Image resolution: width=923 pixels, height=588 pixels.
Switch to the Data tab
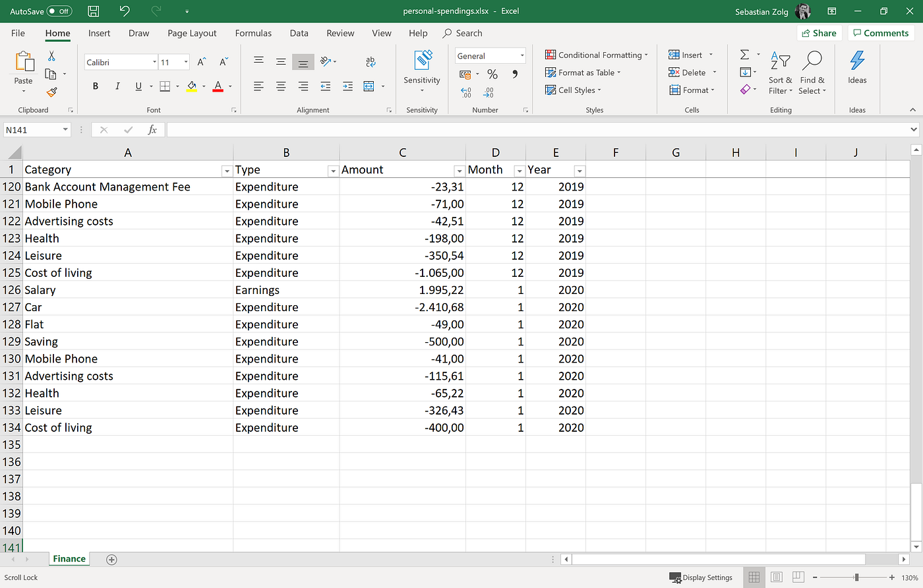(x=299, y=33)
